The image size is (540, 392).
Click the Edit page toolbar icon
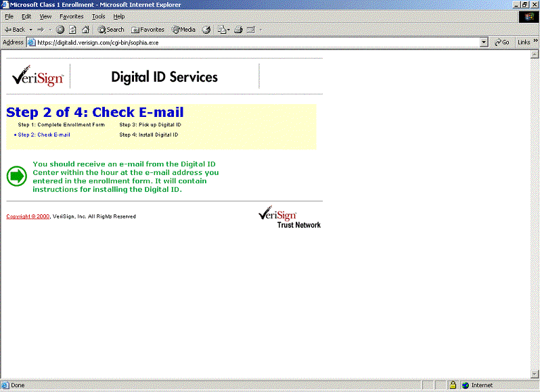click(251, 30)
